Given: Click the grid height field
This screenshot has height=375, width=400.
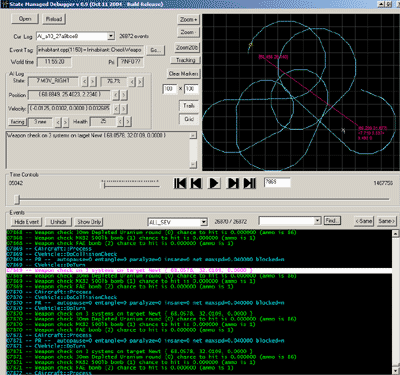Looking at the screenshot, I should (x=191, y=89).
